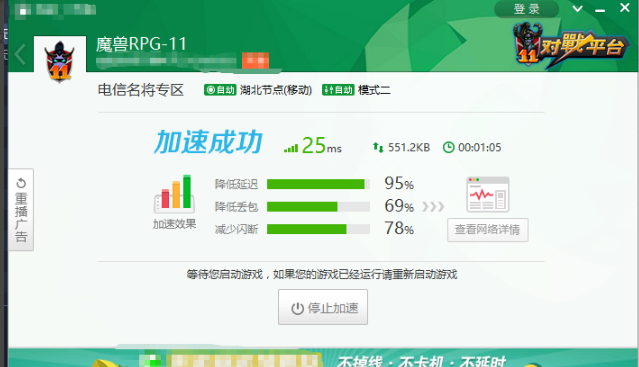Open the 11对战平台 logo banner

coord(570,45)
